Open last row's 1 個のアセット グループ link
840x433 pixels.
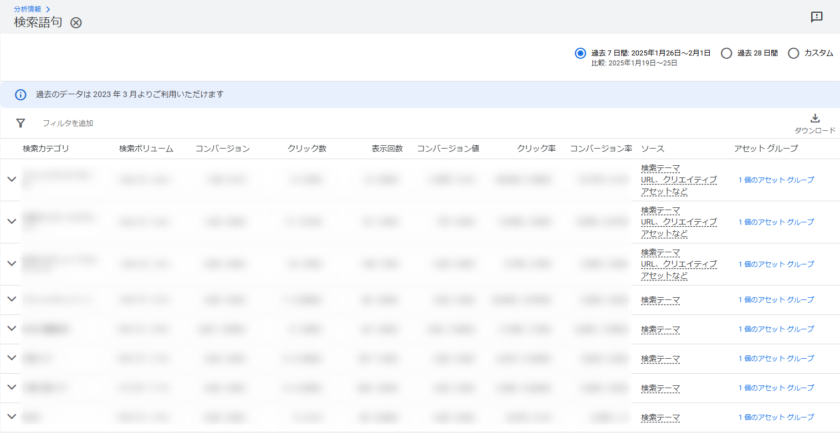click(776, 417)
